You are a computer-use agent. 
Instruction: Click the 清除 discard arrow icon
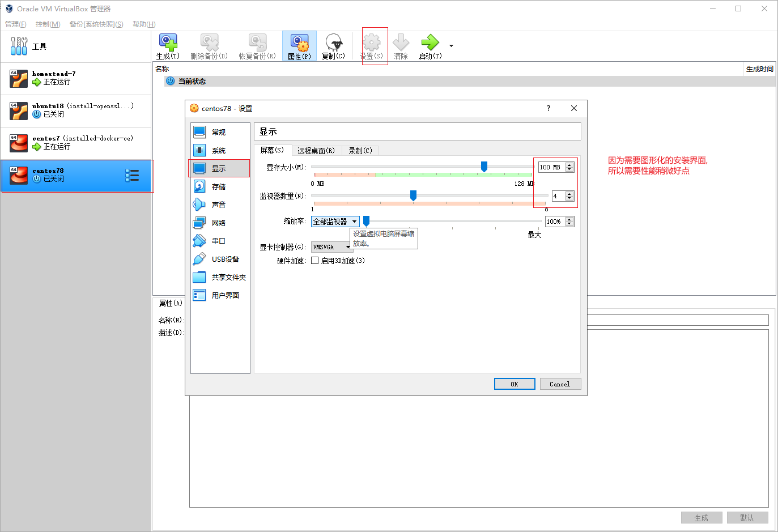[x=401, y=46]
